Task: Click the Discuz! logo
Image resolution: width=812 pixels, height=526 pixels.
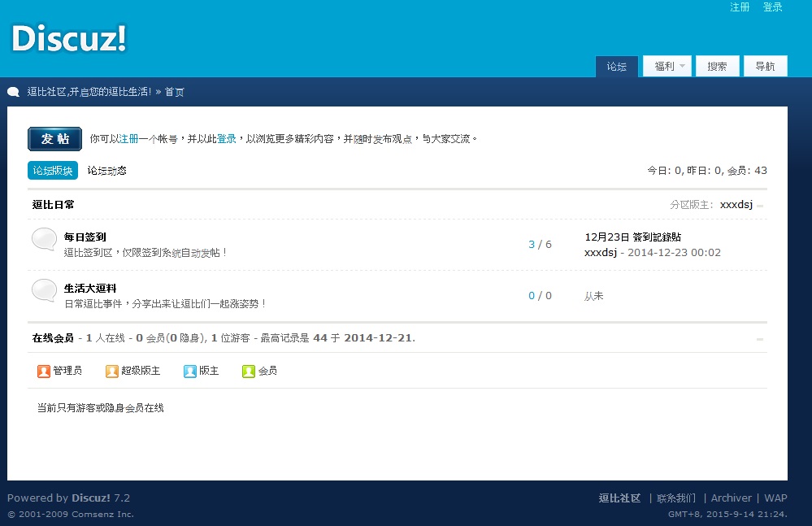Action: click(69, 38)
